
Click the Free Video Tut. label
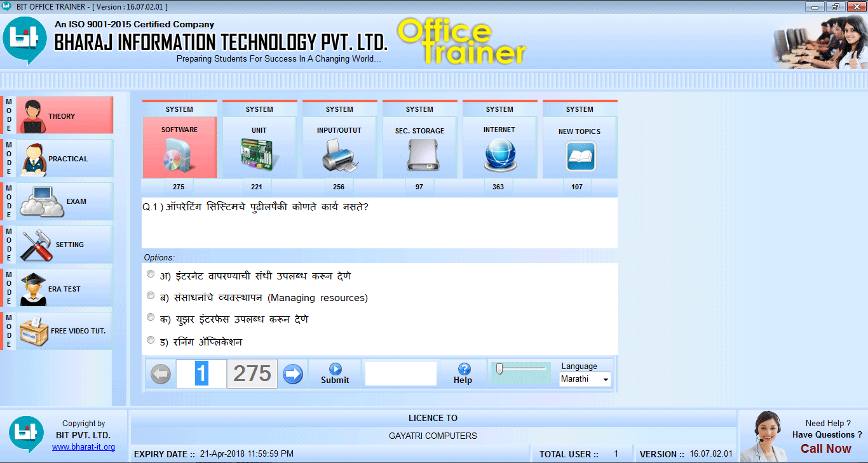tap(78, 331)
